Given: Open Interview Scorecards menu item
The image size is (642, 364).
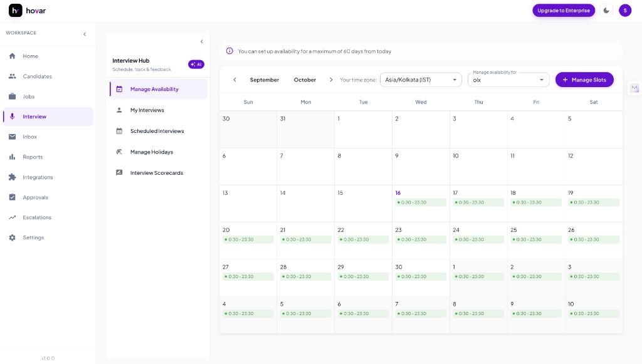Looking at the screenshot, I should (159, 172).
